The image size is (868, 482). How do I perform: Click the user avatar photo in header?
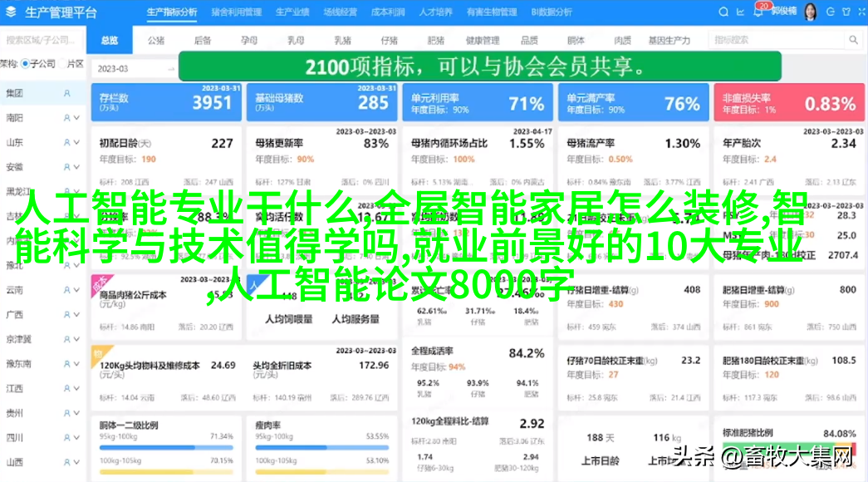(x=809, y=12)
